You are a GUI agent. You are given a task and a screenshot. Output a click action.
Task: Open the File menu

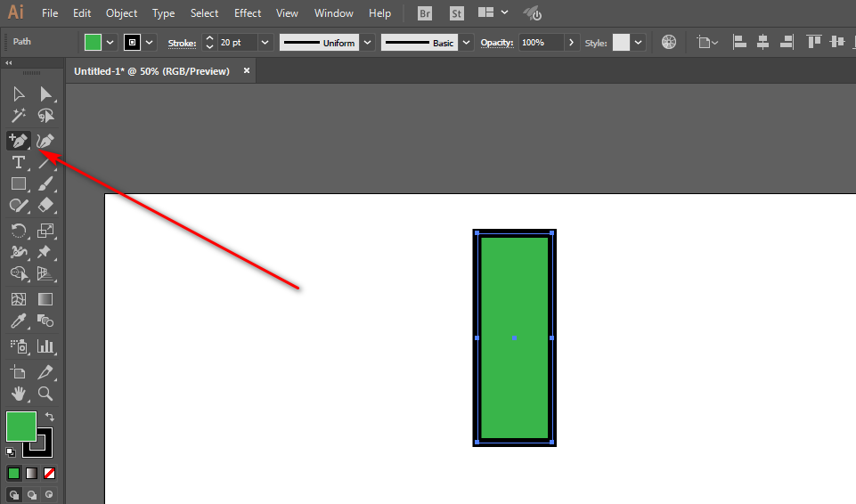[x=50, y=13]
